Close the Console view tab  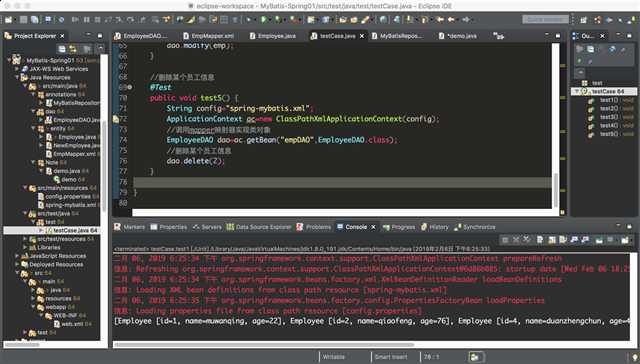point(373,227)
